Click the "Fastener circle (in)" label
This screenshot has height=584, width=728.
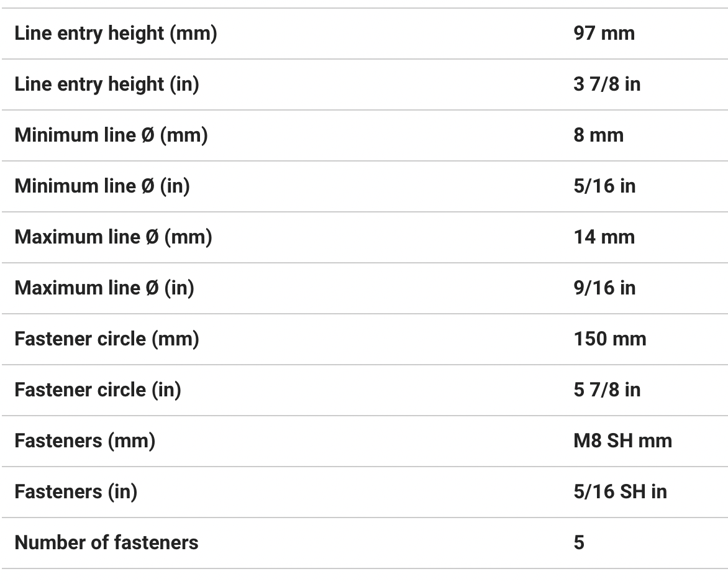click(98, 390)
